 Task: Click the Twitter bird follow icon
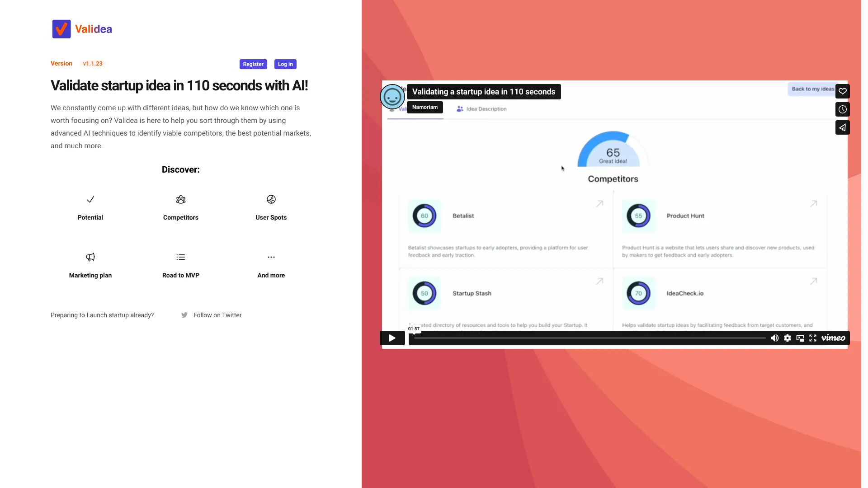[x=184, y=314]
